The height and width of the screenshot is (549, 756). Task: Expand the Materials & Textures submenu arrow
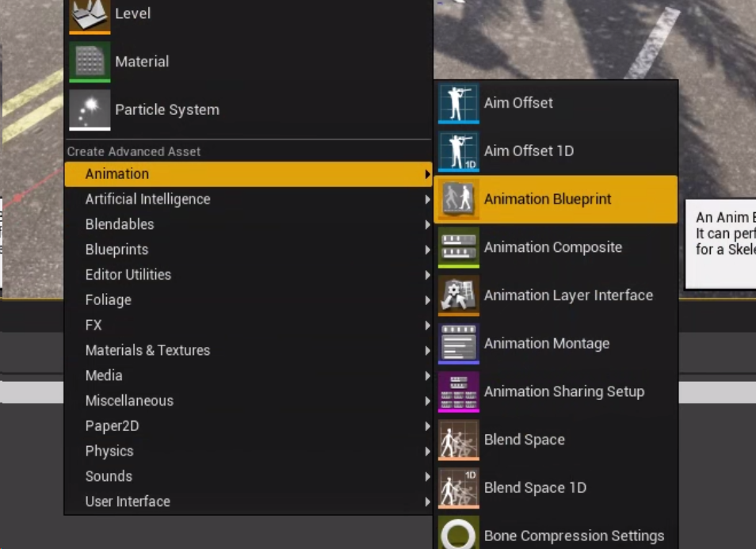click(427, 351)
